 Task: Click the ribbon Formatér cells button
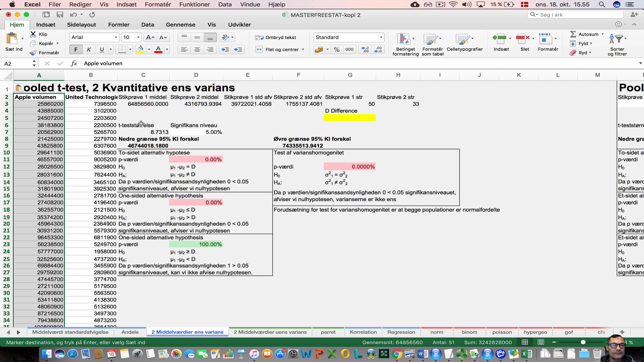point(548,42)
